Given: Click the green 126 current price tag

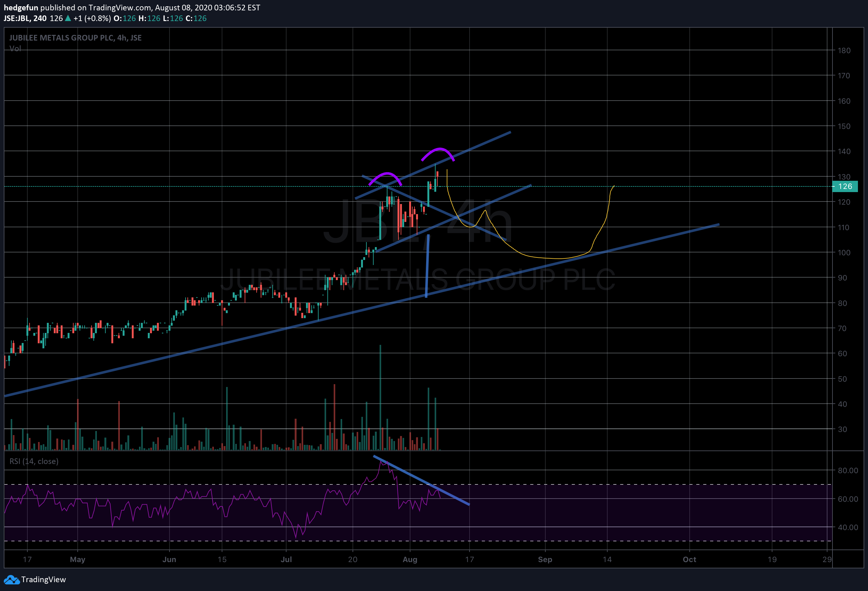Looking at the screenshot, I should click(x=845, y=186).
